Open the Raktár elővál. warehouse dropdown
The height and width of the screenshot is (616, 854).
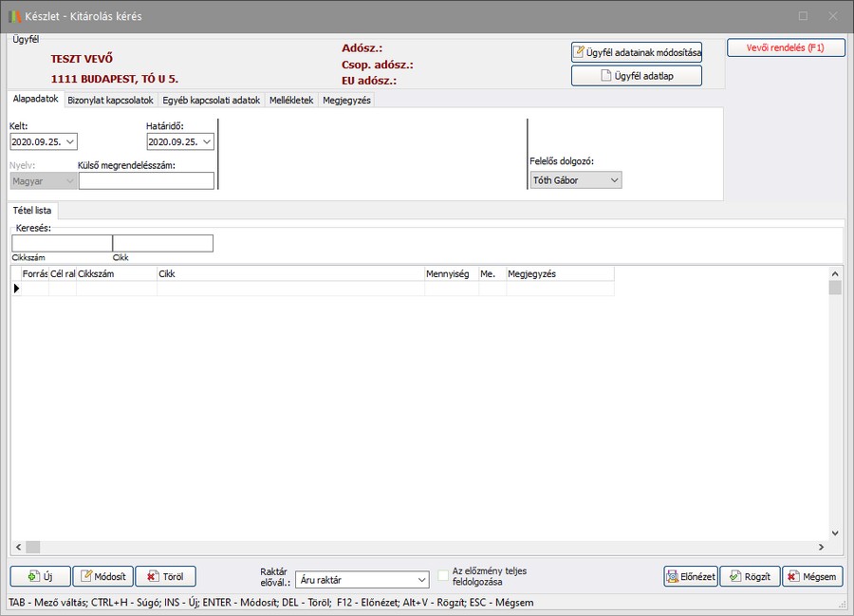coord(422,579)
